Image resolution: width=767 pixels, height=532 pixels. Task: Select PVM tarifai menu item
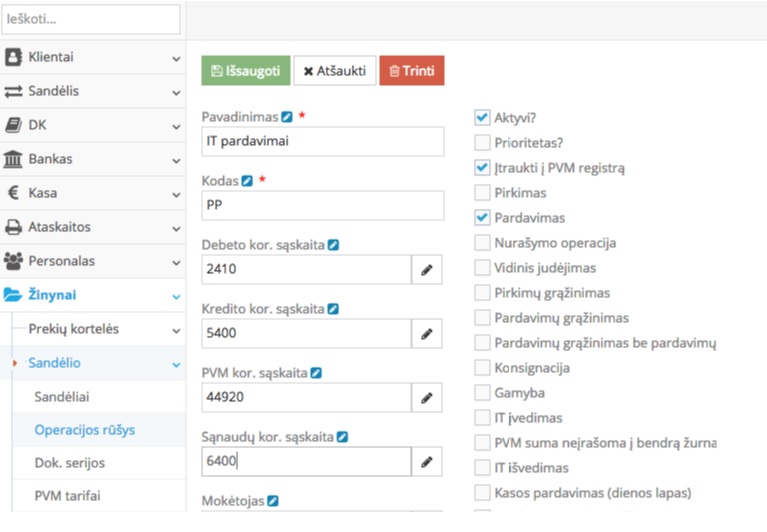(x=68, y=496)
